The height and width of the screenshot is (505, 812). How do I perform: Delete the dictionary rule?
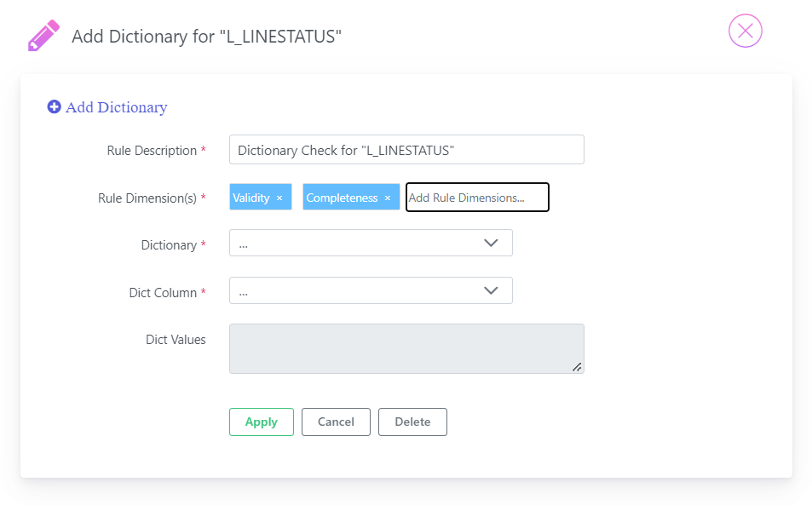point(412,422)
